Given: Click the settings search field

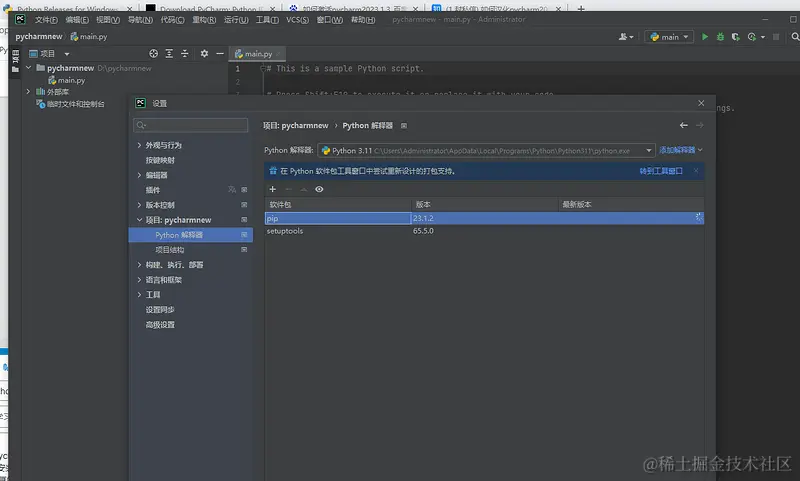Looking at the screenshot, I should pyautogui.click(x=191, y=125).
